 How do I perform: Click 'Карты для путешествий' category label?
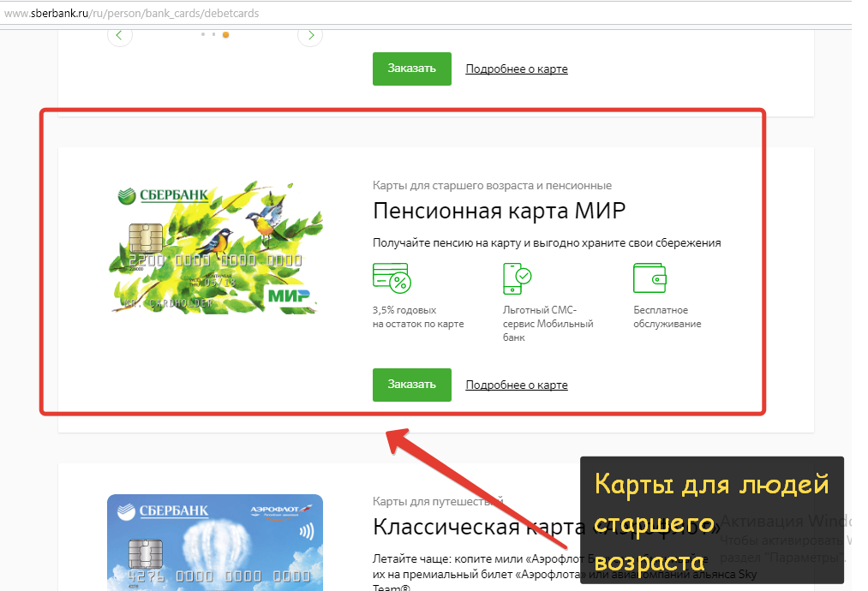(x=438, y=501)
